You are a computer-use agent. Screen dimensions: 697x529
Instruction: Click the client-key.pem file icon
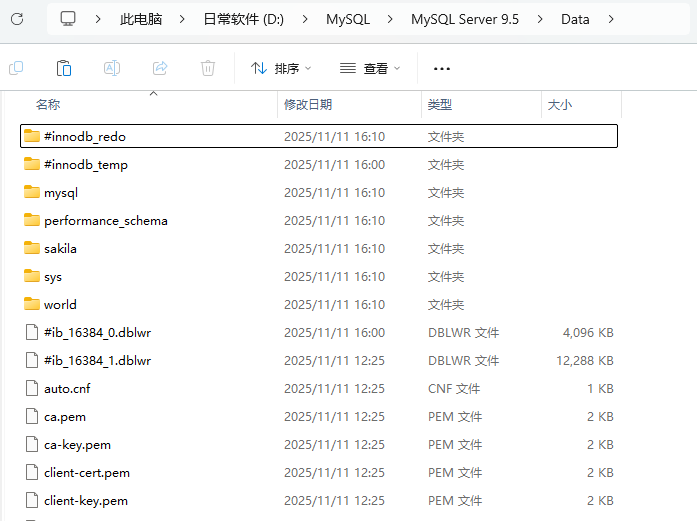tap(32, 500)
